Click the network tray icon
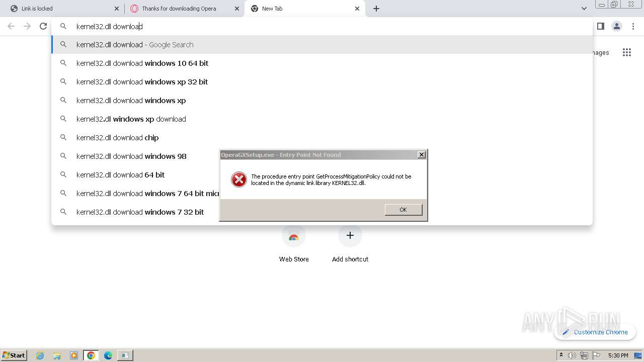 click(584, 355)
